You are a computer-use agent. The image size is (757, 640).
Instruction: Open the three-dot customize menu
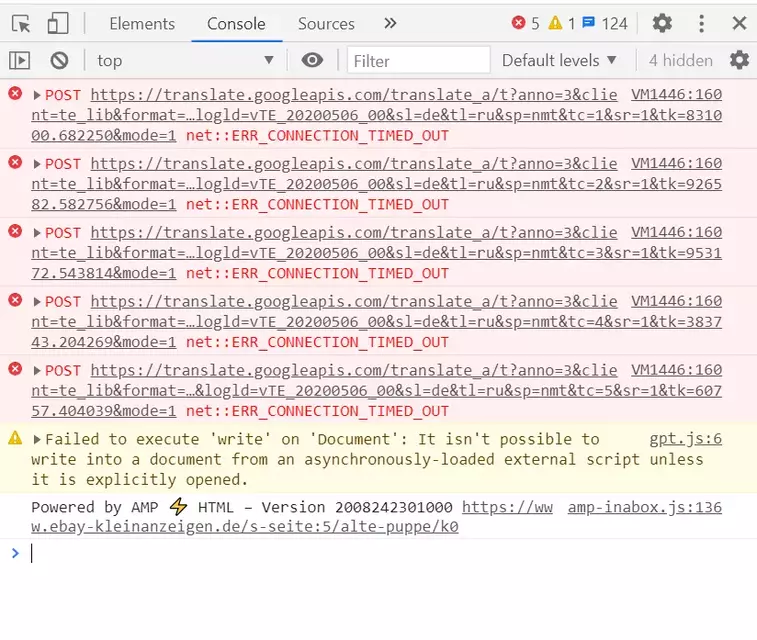click(x=701, y=23)
